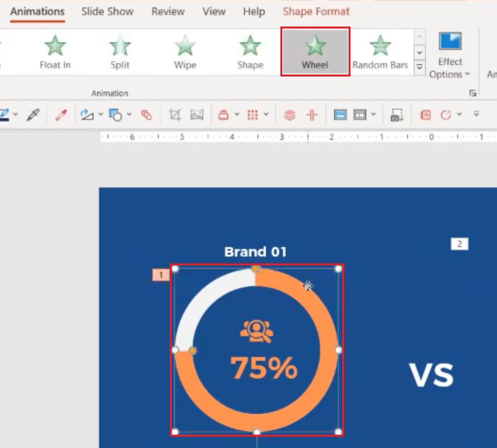Screen dimensions: 497x448
Task: Select the Wheel animation effect
Action: (315, 52)
